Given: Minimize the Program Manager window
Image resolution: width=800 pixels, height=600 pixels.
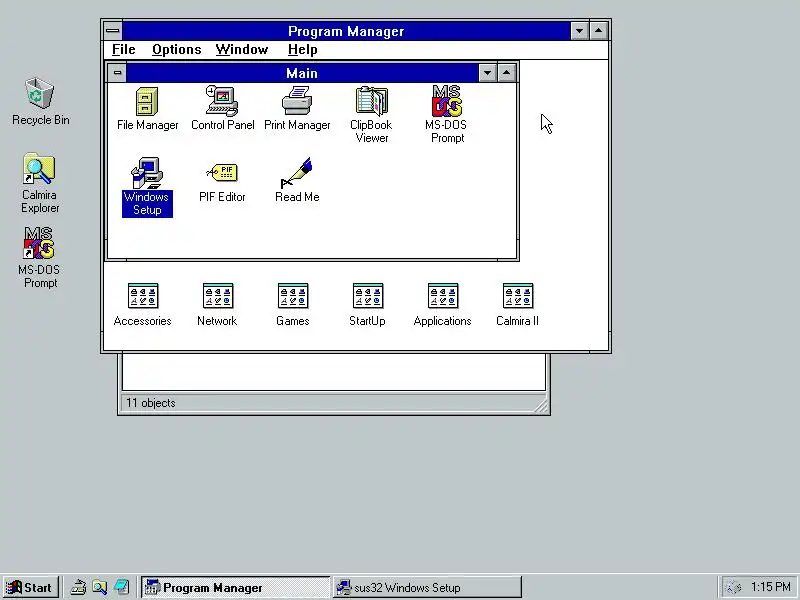Looking at the screenshot, I should point(579,31).
